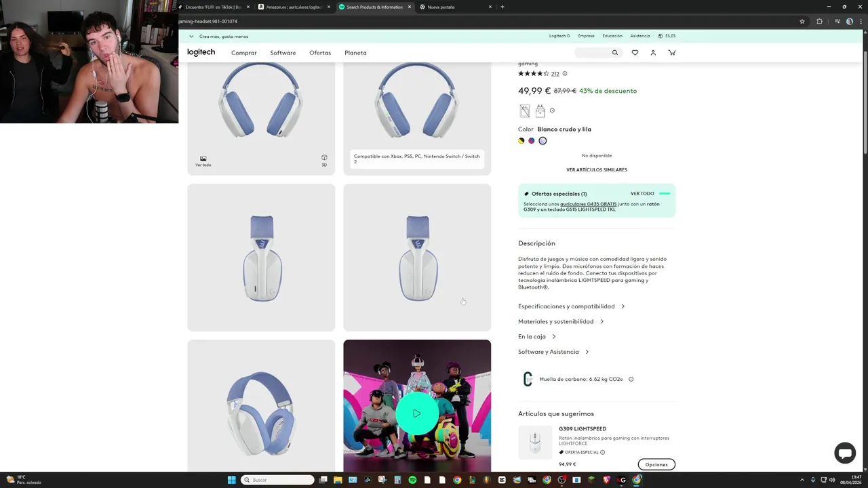Open the Planeta menu
This screenshot has height=488, width=868.
click(x=355, y=53)
